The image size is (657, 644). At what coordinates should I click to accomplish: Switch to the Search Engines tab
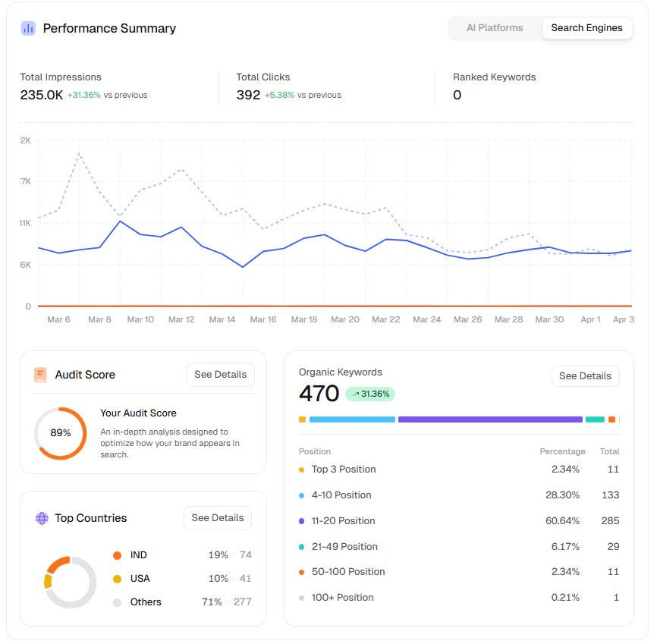click(587, 27)
